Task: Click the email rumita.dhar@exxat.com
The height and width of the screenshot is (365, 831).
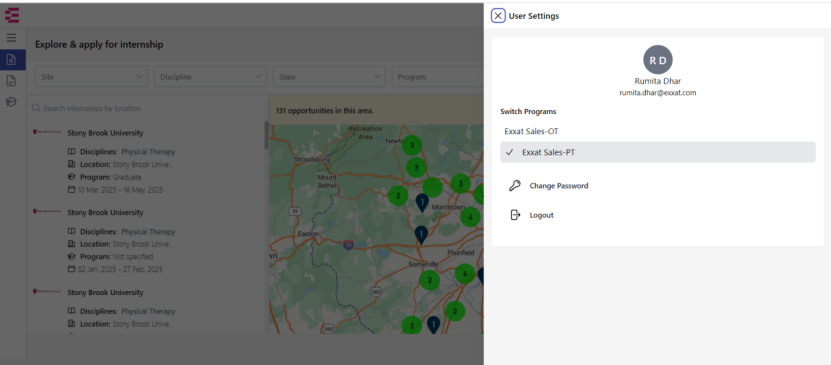Action: tap(658, 93)
